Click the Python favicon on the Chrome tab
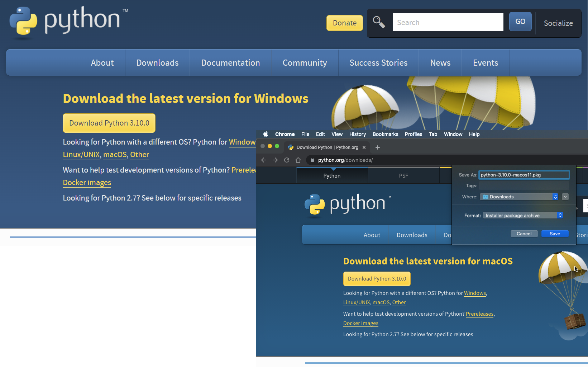The width and height of the screenshot is (588, 367). click(291, 147)
